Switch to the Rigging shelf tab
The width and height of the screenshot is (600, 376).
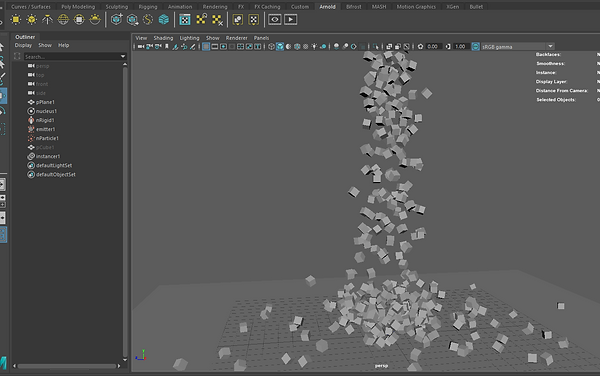pyautogui.click(x=148, y=7)
